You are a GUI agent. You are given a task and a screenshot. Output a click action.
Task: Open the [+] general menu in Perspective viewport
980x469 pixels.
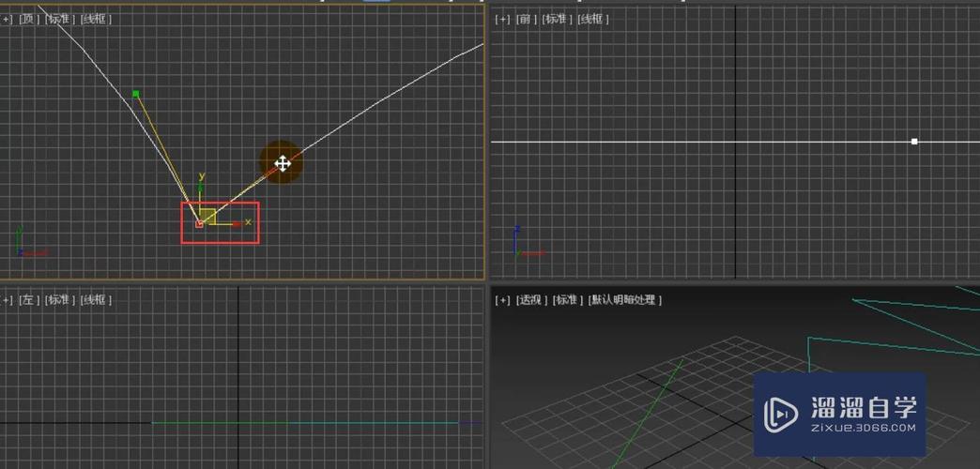(x=502, y=300)
